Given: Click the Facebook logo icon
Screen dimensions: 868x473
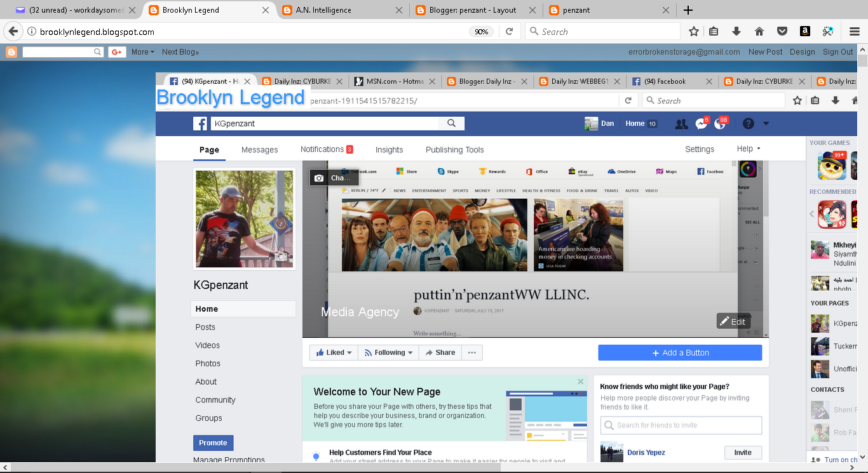Looking at the screenshot, I should [x=200, y=124].
